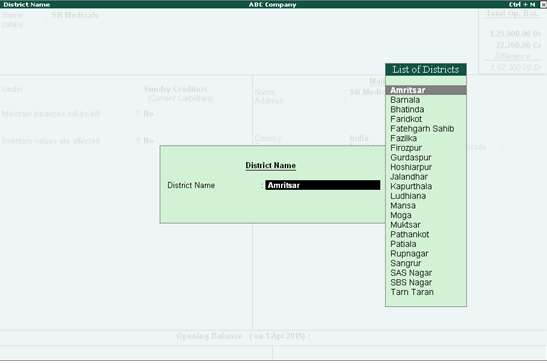
Task: Click the No value for bill-by-bill
Action: [x=148, y=114]
